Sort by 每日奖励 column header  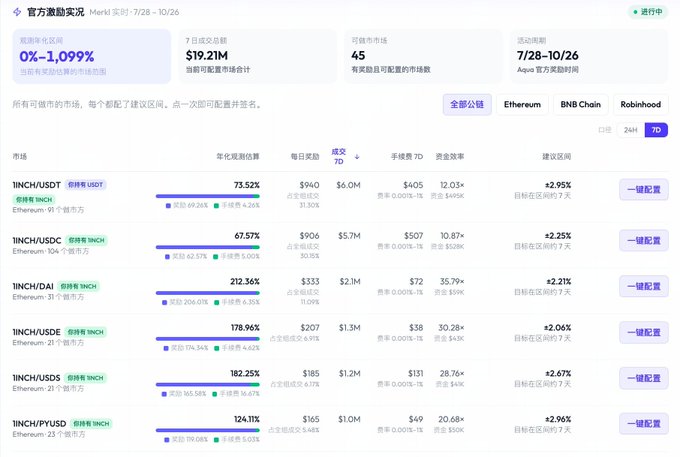pyautogui.click(x=305, y=157)
